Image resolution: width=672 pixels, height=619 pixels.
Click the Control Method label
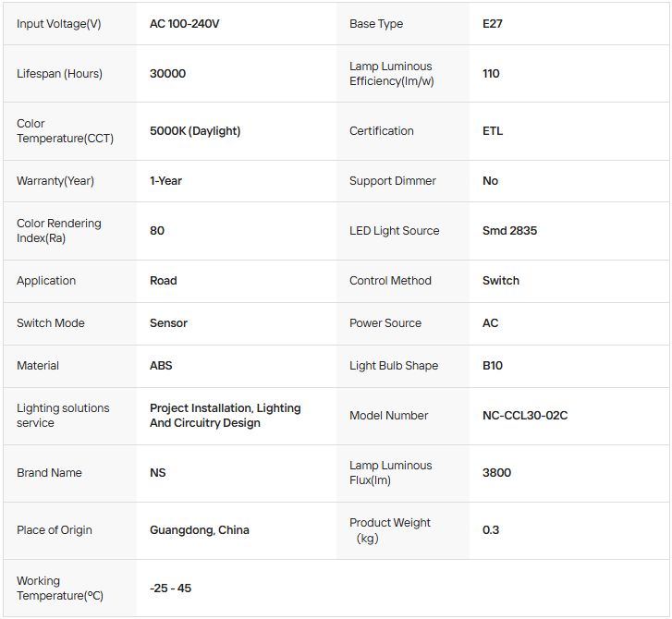coord(390,281)
